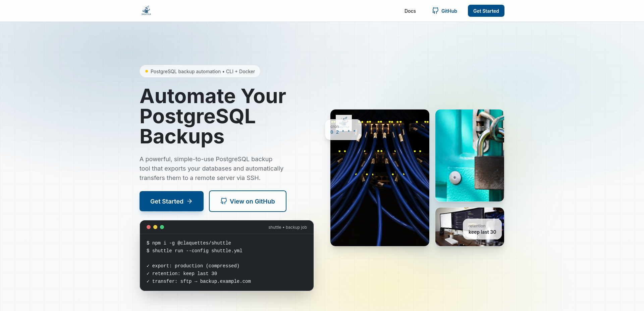Click the red traffic-light dot on the terminal window
The image size is (644, 311).
[x=149, y=227]
